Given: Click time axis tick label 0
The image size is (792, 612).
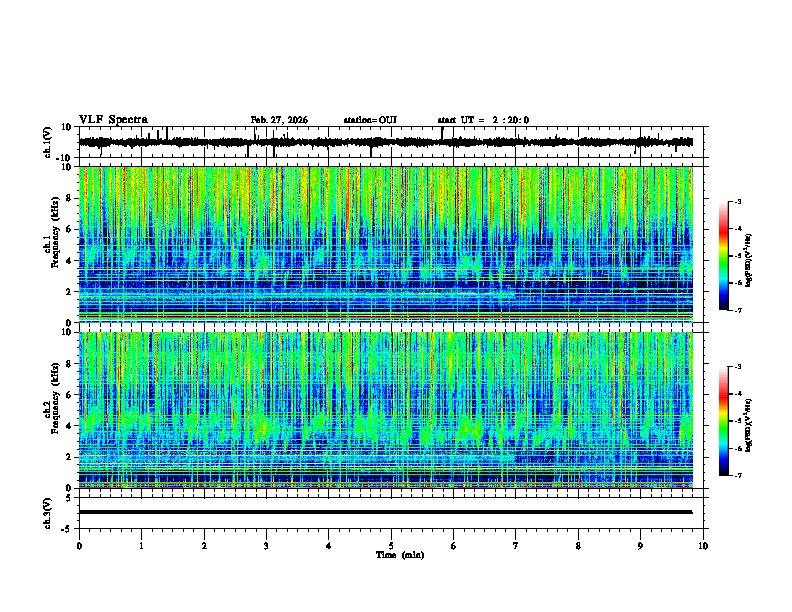Looking at the screenshot, I should (x=79, y=546).
